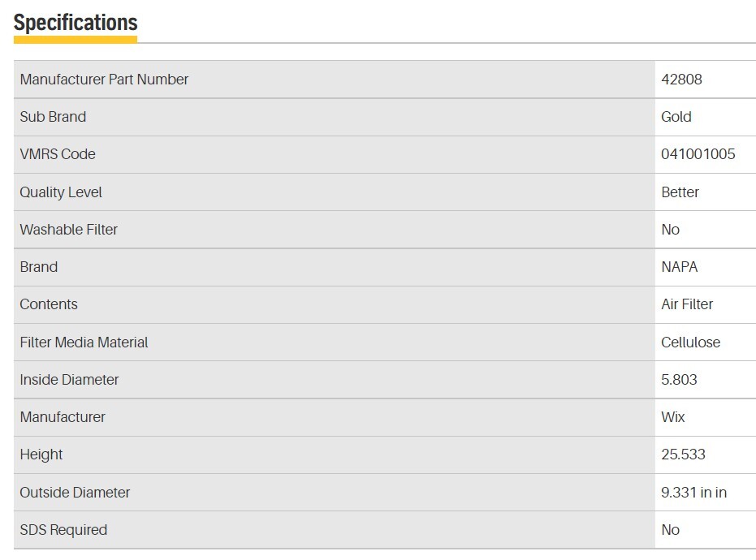Select the Better quality value
Image resolution: width=756 pixels, height=560 pixels.
[x=680, y=192]
